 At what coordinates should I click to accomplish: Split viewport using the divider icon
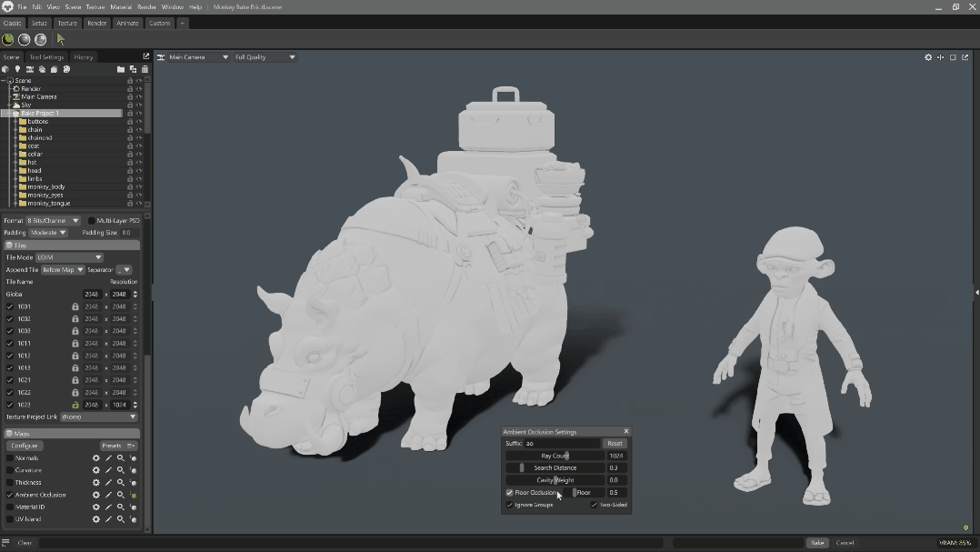[941, 57]
